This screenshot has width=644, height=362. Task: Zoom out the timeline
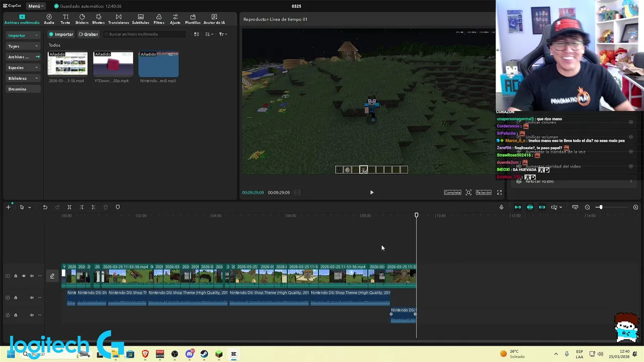tap(587, 207)
